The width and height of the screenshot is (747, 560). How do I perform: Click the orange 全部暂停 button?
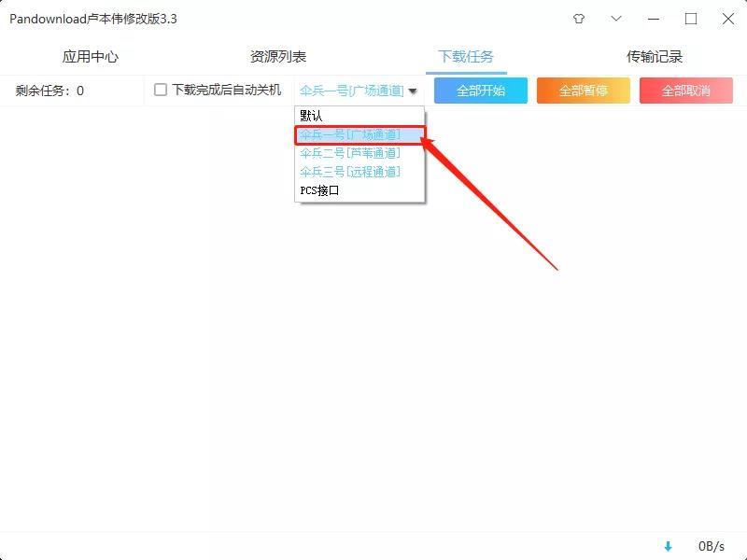(x=584, y=91)
